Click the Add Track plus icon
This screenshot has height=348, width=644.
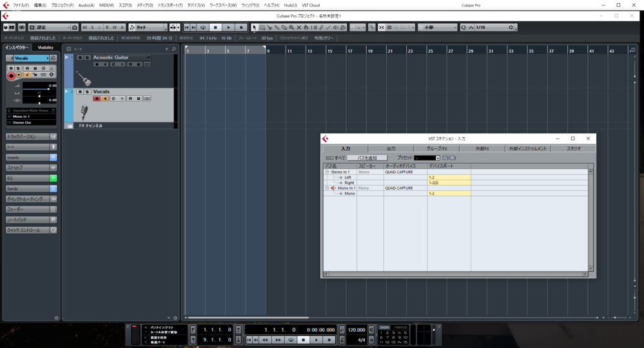click(167, 49)
